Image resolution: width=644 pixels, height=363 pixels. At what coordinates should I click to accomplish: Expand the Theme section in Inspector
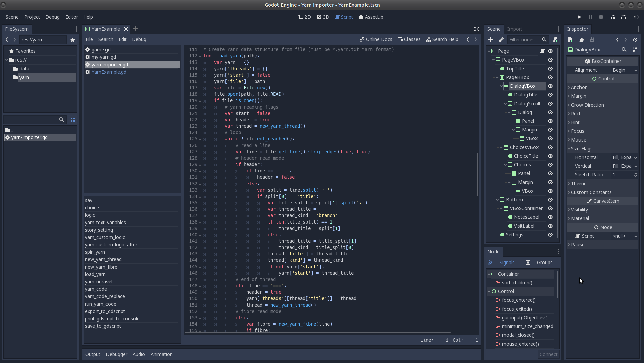[602, 184]
